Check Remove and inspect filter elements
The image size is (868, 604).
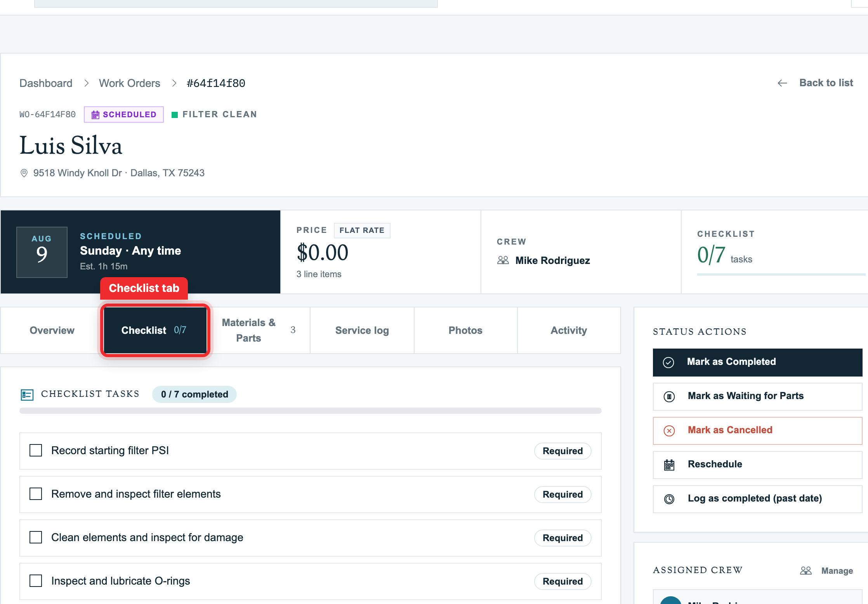(x=36, y=494)
